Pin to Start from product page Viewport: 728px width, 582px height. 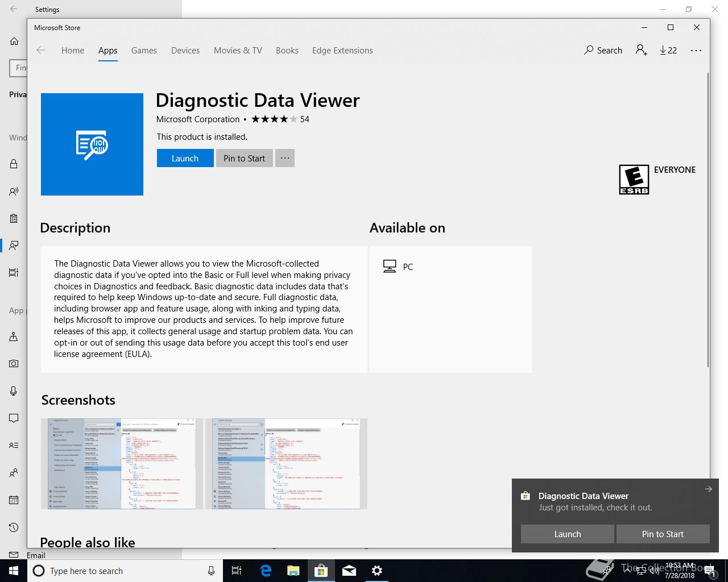(244, 158)
